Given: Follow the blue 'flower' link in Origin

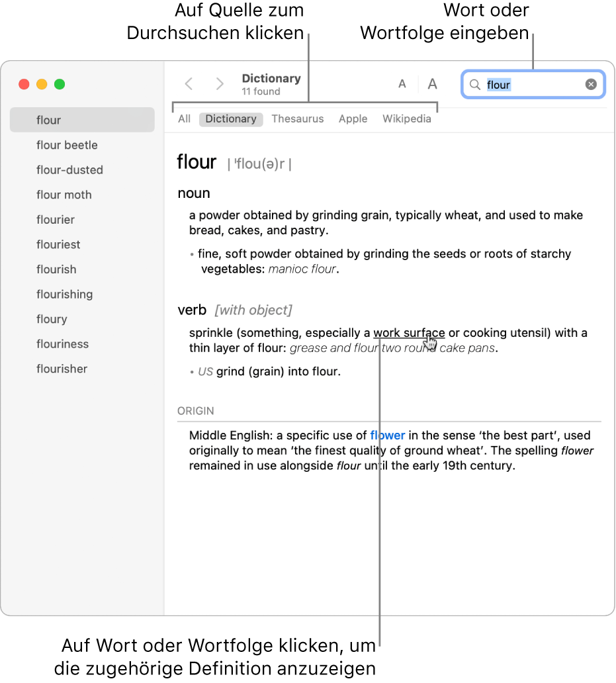Looking at the screenshot, I should [x=388, y=435].
